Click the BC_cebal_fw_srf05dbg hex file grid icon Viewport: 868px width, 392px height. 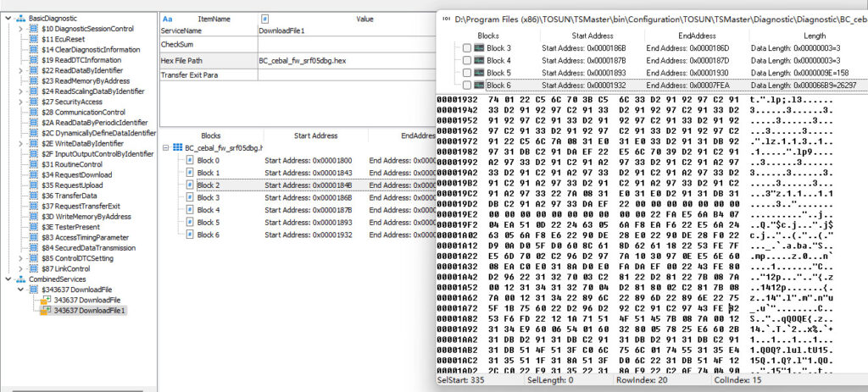tap(178, 148)
